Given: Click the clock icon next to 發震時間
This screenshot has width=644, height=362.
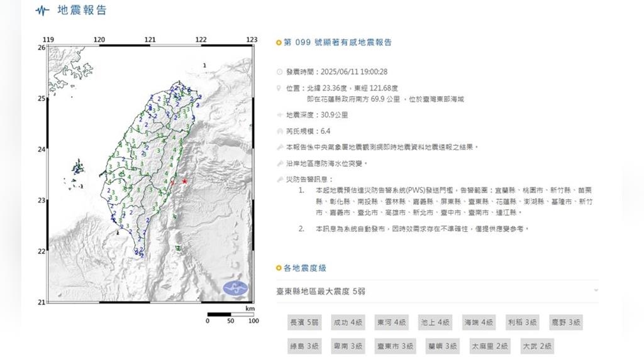Looking at the screenshot, I should (x=280, y=72).
